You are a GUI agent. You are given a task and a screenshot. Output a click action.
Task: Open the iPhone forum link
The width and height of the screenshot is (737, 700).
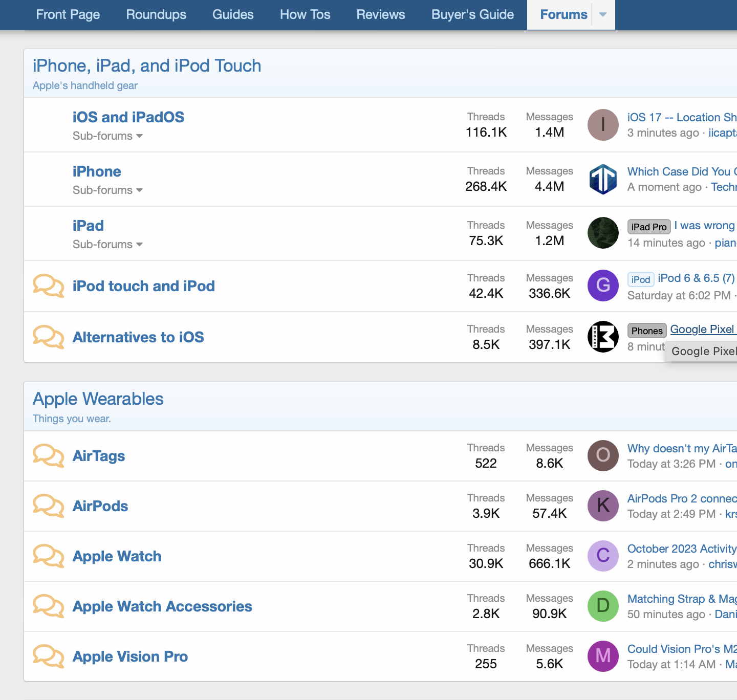point(97,171)
